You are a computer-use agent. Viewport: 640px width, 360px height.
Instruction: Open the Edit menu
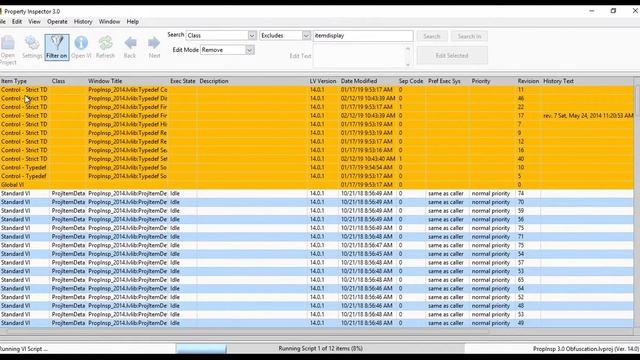17,22
